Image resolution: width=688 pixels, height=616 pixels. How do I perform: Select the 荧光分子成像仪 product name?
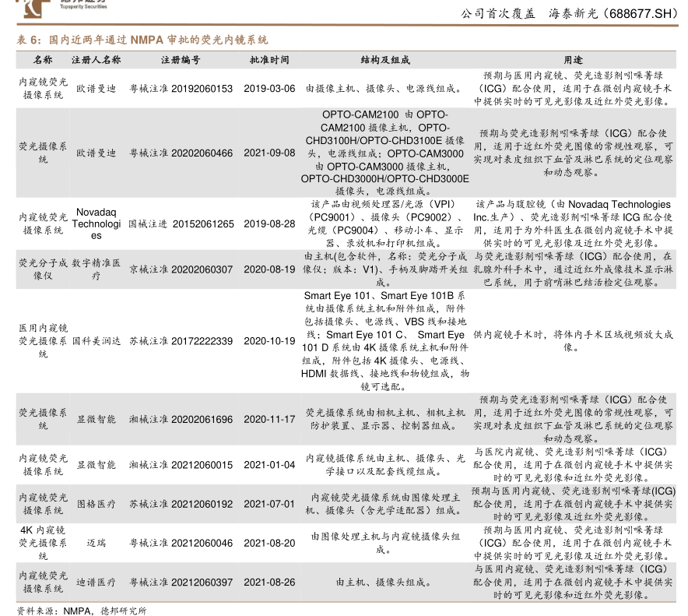(x=43, y=269)
